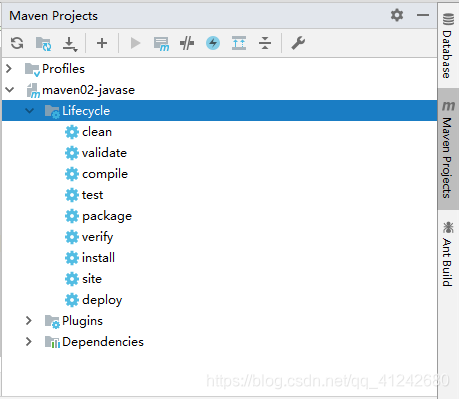This screenshot has width=459, height=399.
Task: Click the Plugins folder icon
Action: pos(52,321)
